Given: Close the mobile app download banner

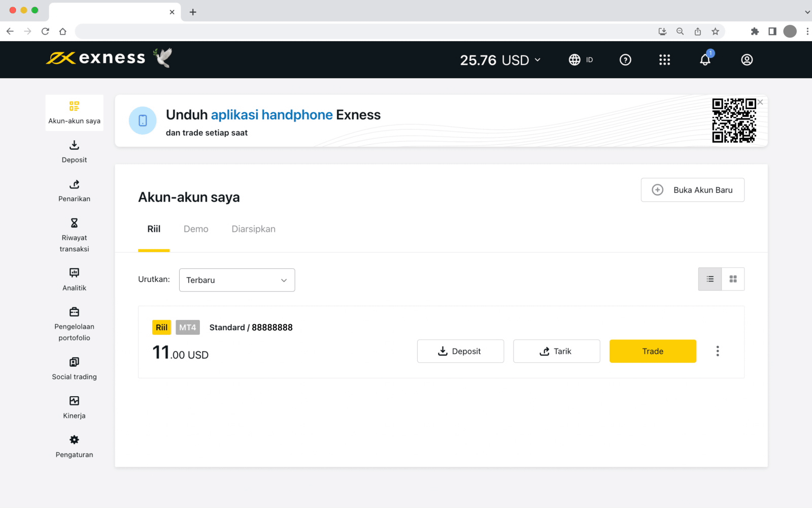Looking at the screenshot, I should 760,102.
